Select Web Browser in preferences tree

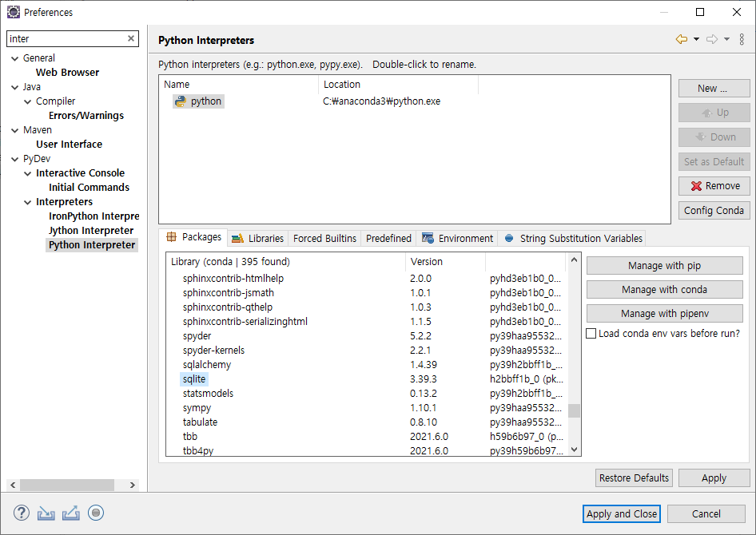coord(67,72)
